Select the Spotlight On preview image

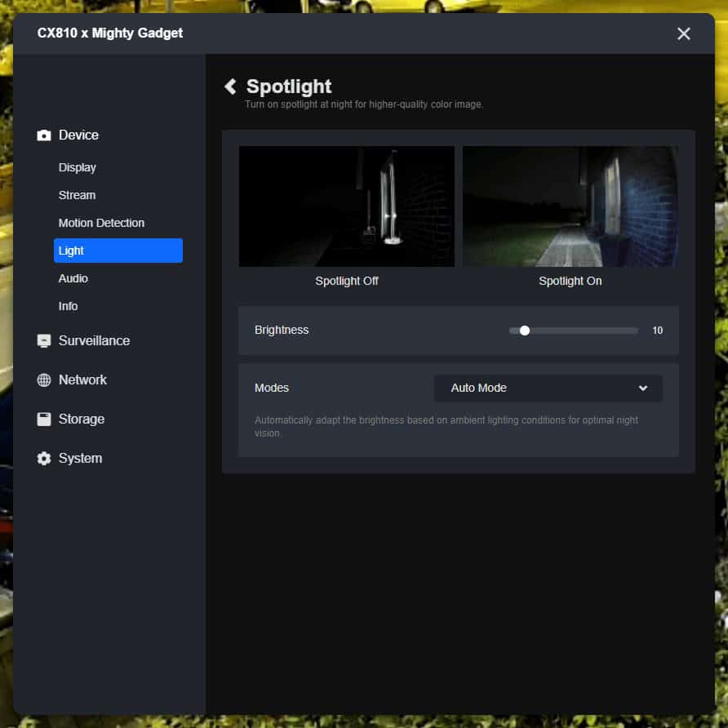[x=570, y=206]
